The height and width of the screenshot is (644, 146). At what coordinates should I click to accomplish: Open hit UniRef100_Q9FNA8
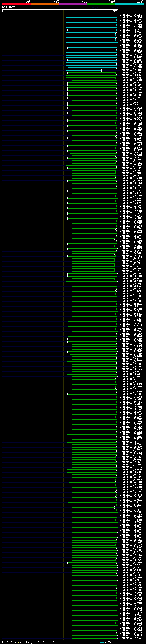click(131, 37)
